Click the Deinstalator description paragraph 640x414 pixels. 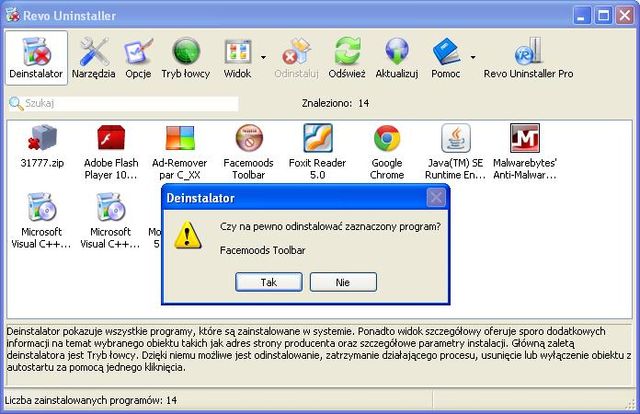coord(319,349)
